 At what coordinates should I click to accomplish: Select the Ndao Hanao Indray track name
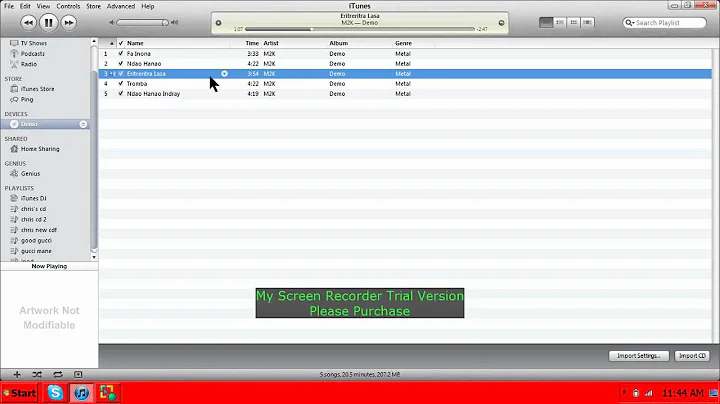[x=153, y=94]
